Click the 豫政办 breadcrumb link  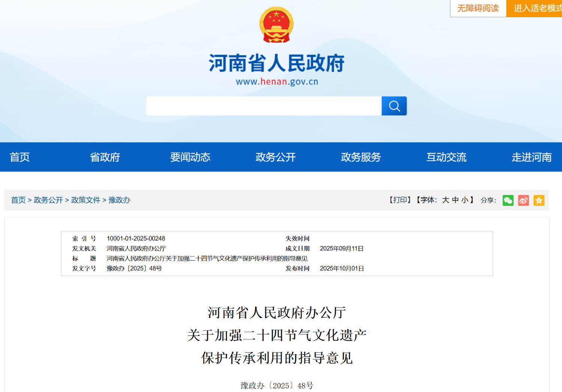[119, 200]
